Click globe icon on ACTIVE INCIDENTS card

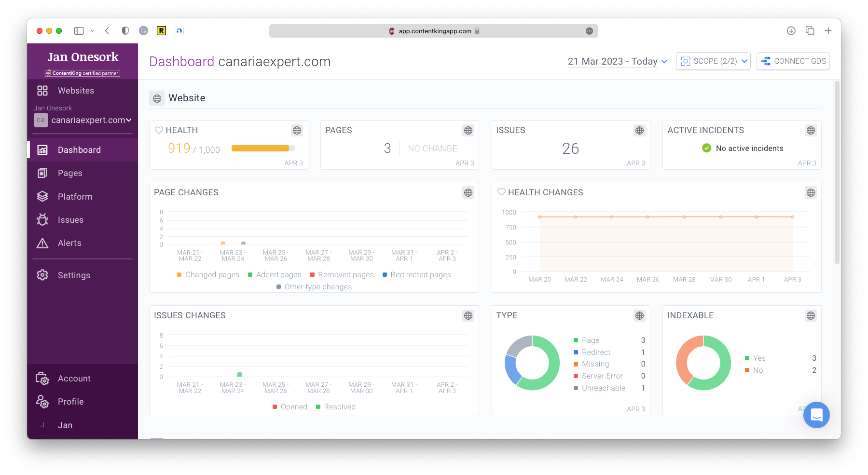click(811, 130)
